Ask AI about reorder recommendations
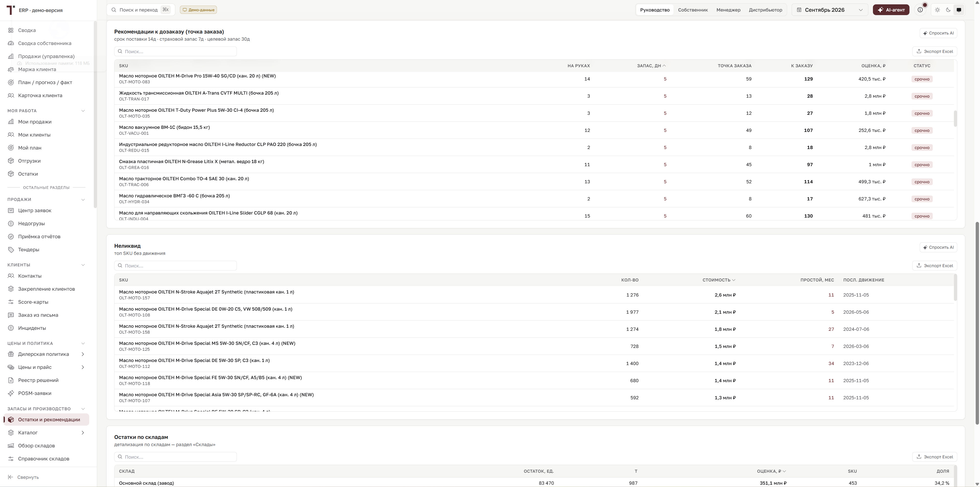 pos(938,33)
